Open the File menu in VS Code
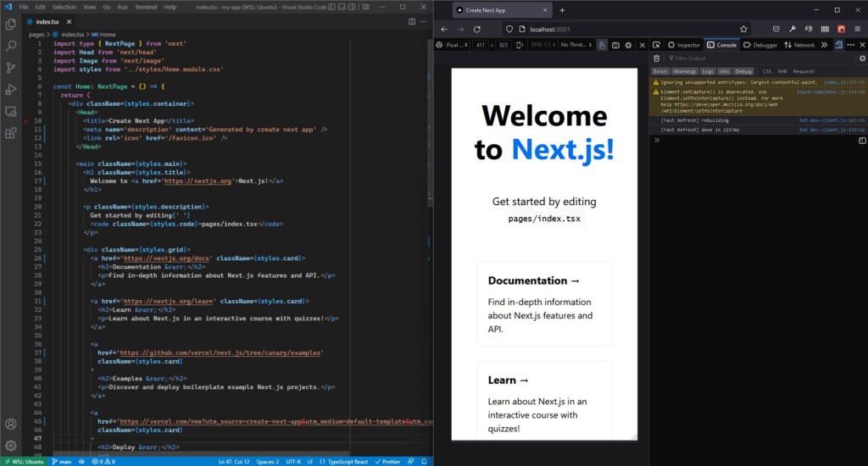This screenshot has height=466, width=868. tap(23, 7)
